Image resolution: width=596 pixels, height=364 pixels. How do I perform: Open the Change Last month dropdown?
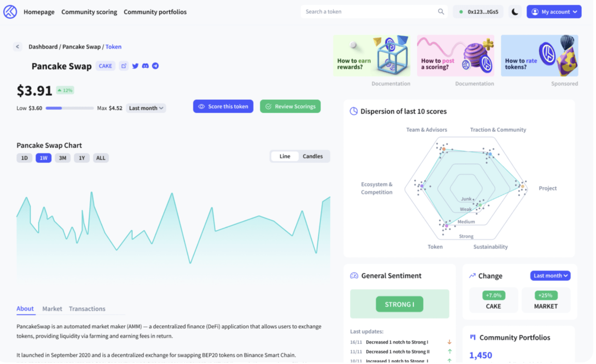tap(551, 276)
